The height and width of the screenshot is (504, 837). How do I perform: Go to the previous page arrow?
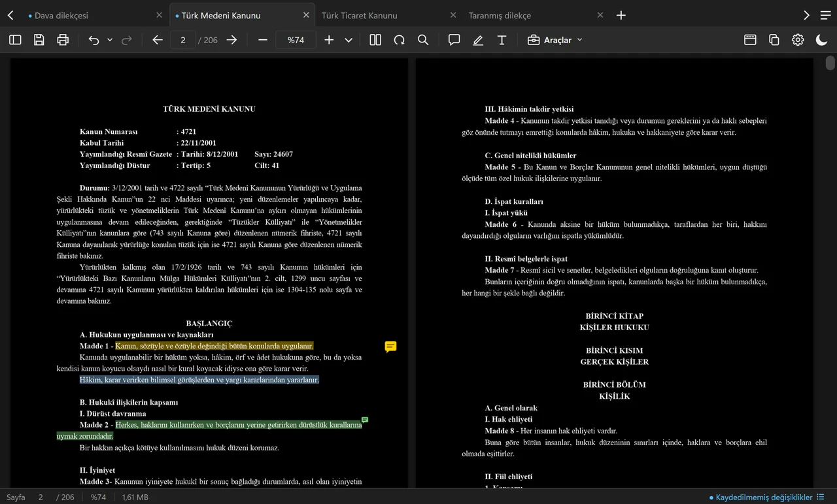(x=157, y=40)
